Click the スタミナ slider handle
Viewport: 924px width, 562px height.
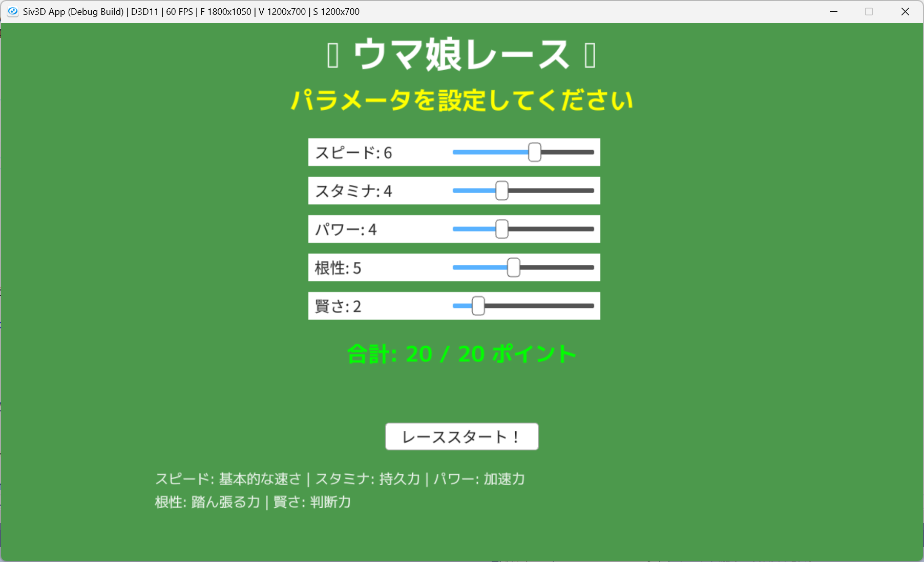(502, 191)
